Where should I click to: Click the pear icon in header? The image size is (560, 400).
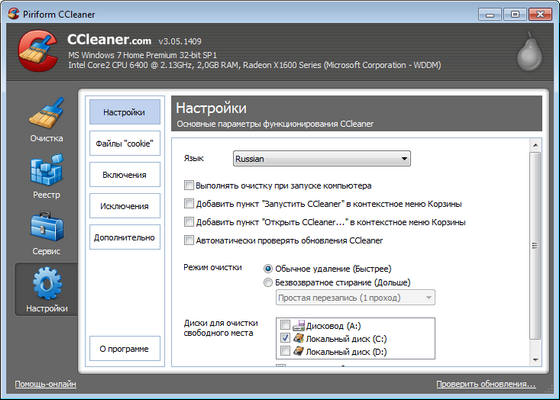pyautogui.click(x=530, y=51)
